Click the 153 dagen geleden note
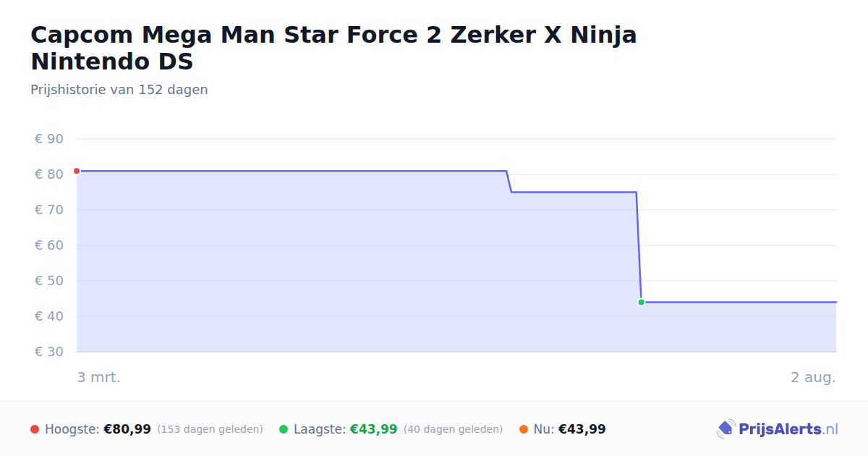 click(210, 429)
